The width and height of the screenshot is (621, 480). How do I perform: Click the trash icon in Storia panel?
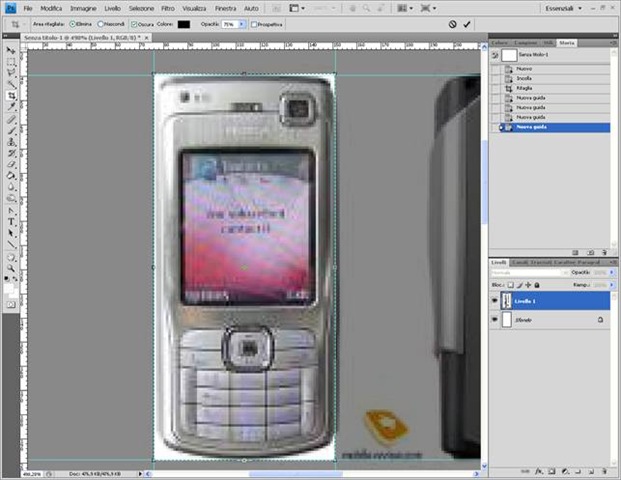604,251
